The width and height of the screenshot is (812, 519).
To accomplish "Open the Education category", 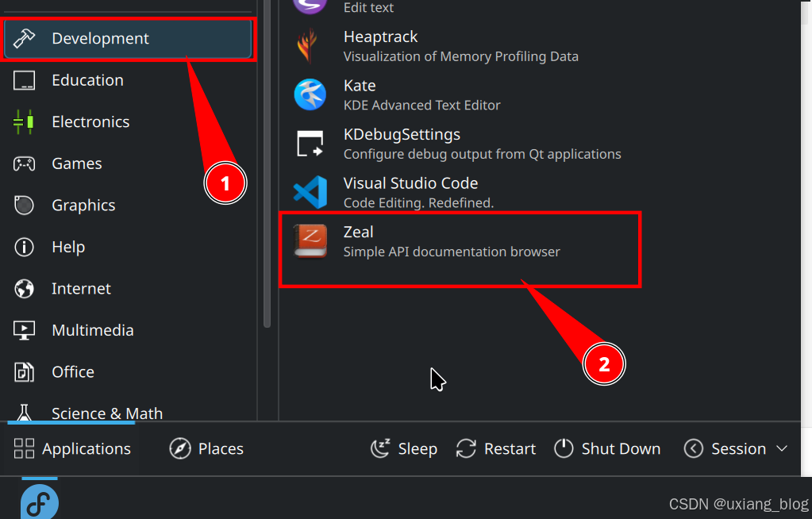I will tap(127, 80).
